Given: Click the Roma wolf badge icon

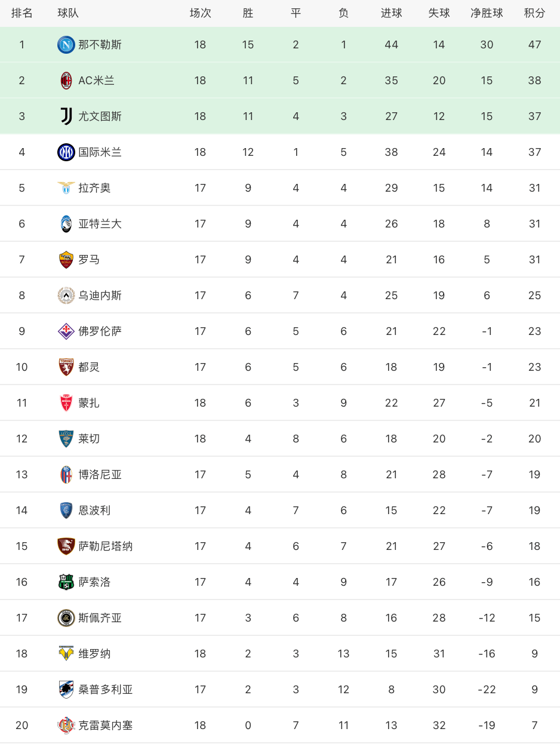Looking at the screenshot, I should click(66, 260).
